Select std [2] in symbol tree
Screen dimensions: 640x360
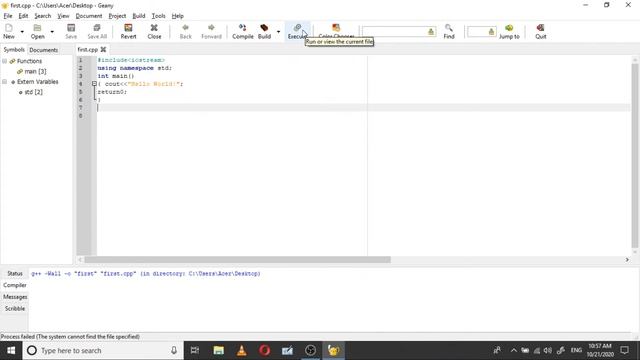click(33, 92)
